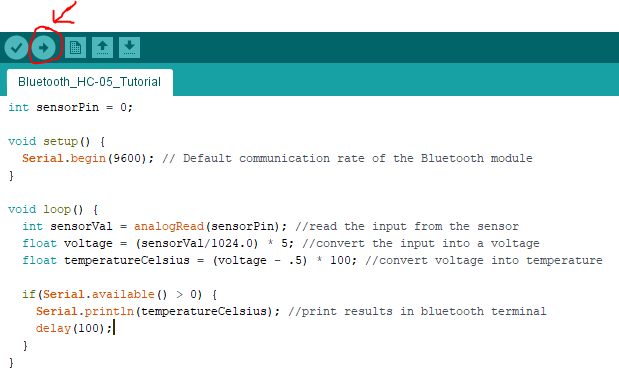
Task: Click the comment about Bluetooth module rate
Action: (x=347, y=158)
